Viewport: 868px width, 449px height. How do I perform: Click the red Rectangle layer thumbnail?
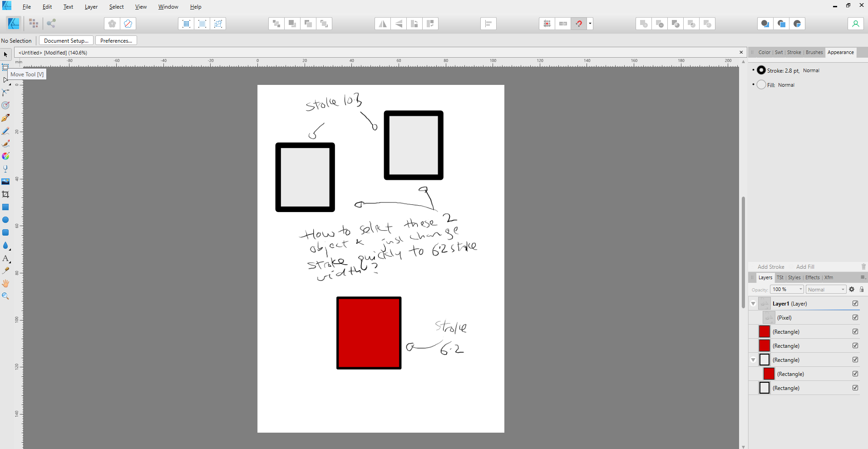[764, 331]
